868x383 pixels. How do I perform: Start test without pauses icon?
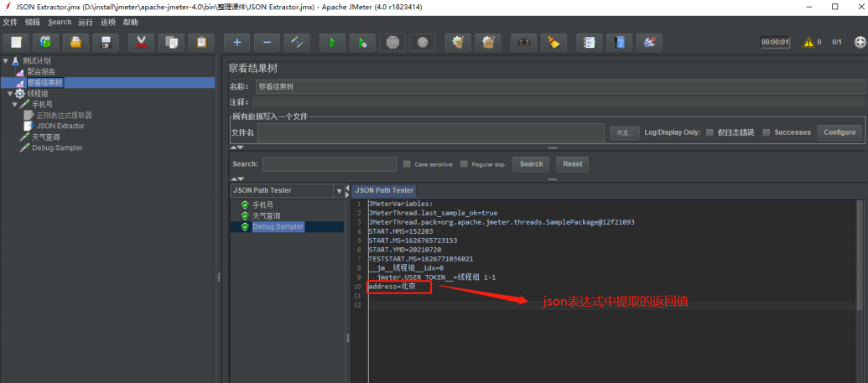[x=362, y=42]
